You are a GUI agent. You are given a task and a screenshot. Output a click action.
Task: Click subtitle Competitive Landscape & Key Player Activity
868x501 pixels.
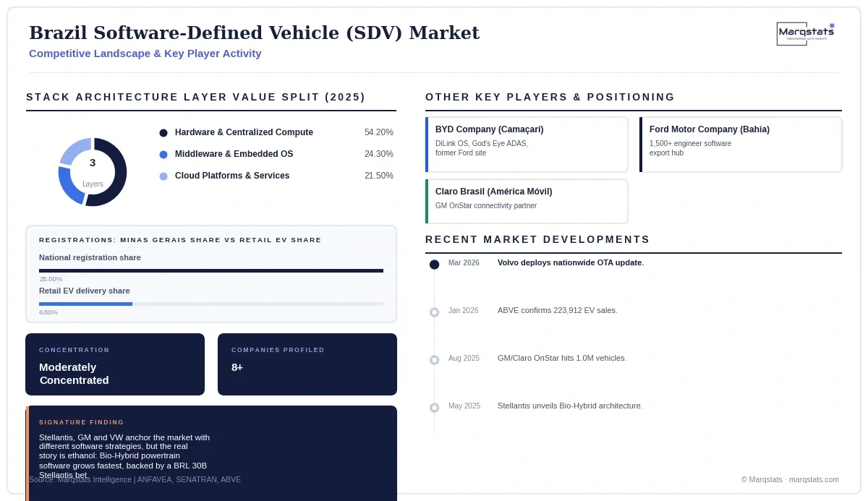click(145, 53)
